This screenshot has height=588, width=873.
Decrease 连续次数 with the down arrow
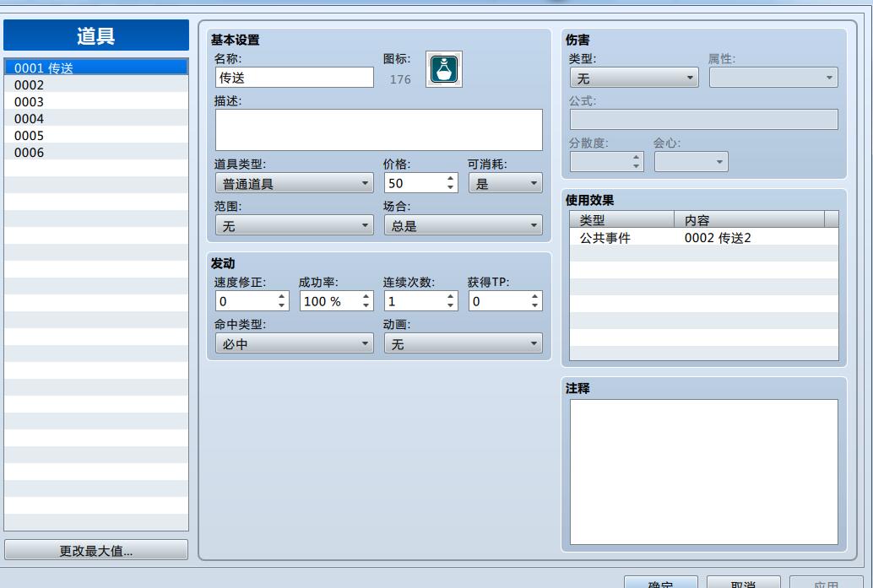[450, 305]
